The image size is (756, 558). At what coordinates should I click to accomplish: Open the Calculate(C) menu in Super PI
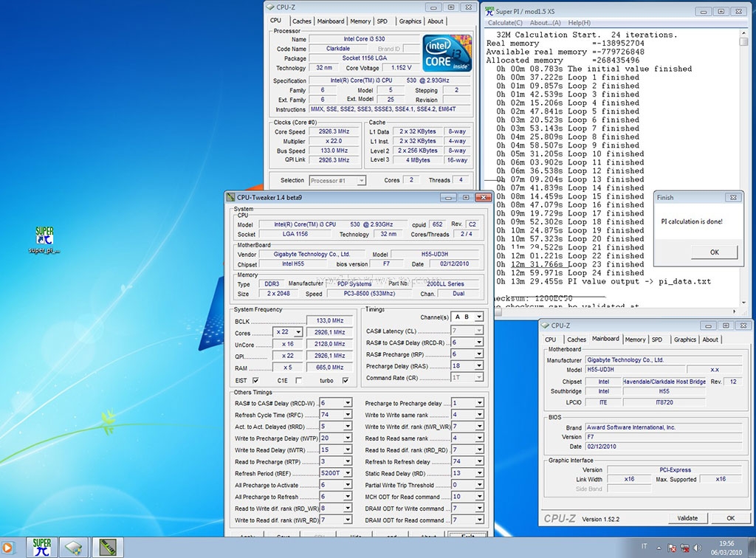(505, 23)
